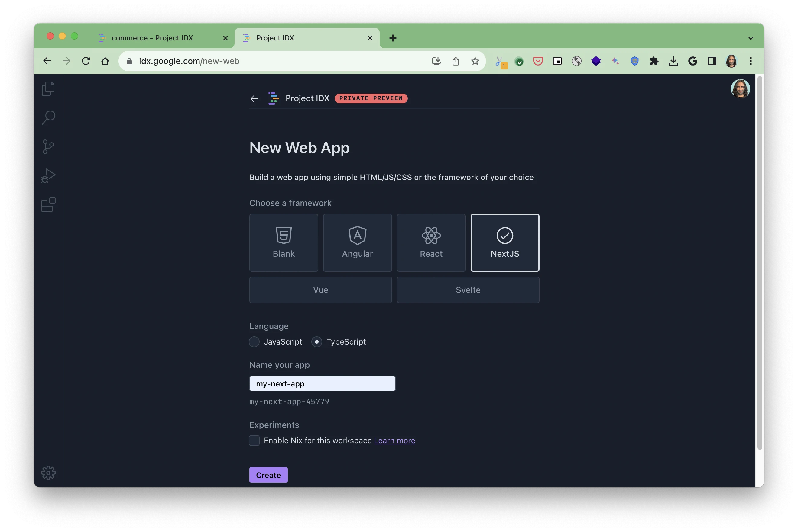Select the React framework card

(431, 242)
